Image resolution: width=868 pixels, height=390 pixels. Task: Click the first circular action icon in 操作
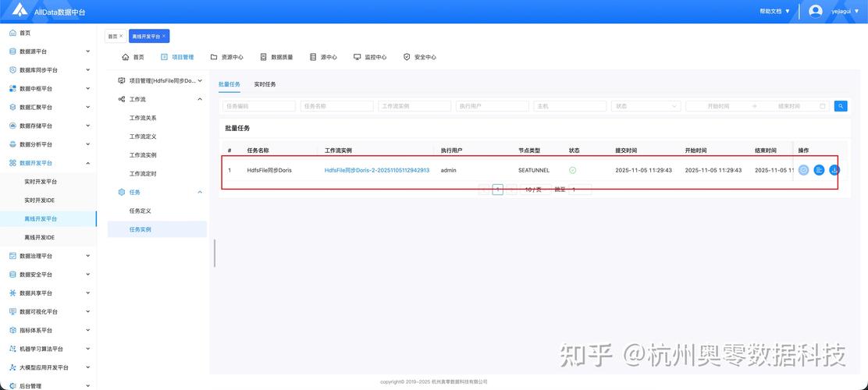[804, 170]
